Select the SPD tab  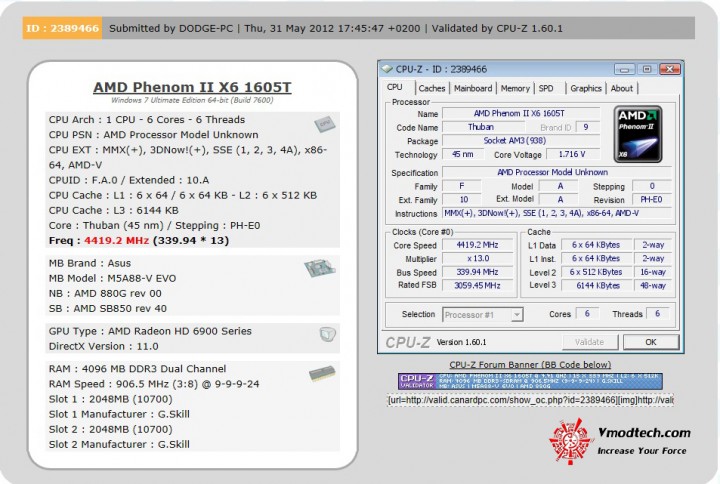click(x=546, y=88)
